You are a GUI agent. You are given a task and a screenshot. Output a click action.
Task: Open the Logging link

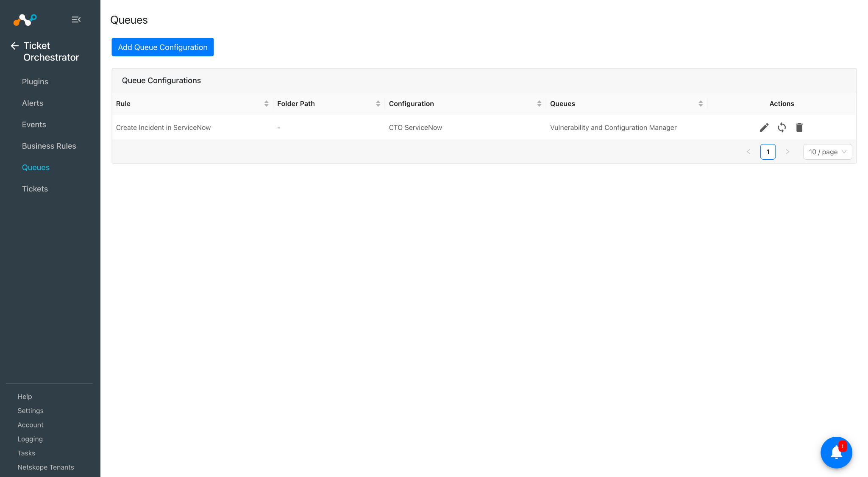[x=30, y=439]
